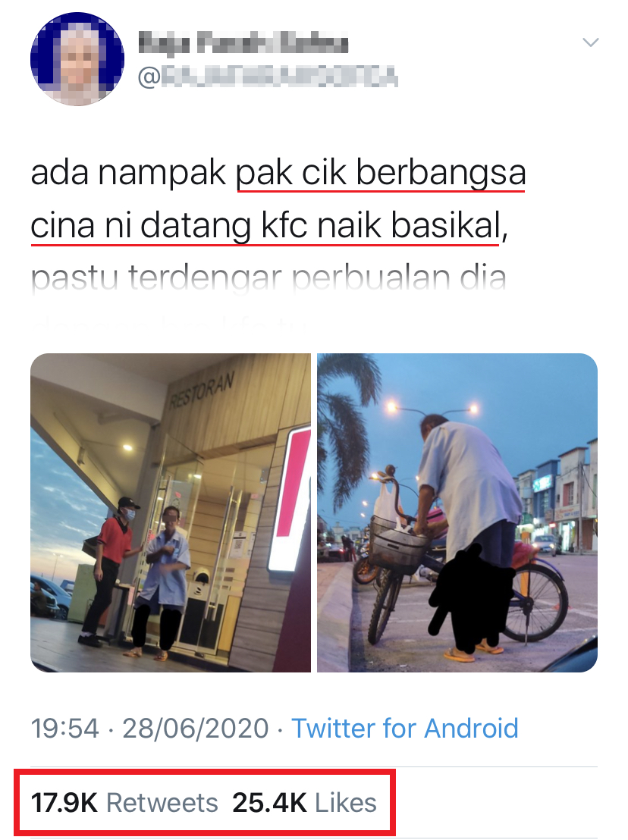
Task: Select the line 'cina ni datang kfc naik basikal'
Action: point(265,225)
